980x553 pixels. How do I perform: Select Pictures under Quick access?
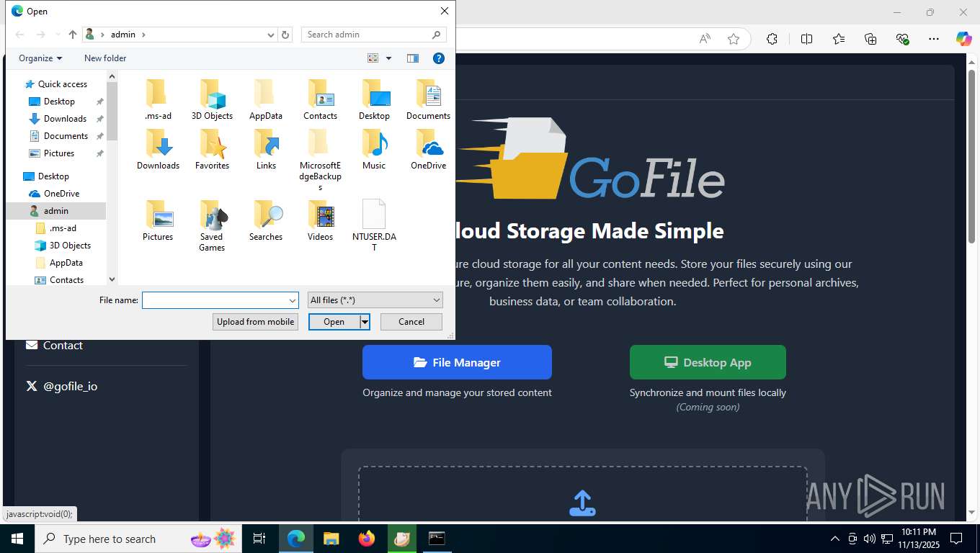[x=59, y=153]
